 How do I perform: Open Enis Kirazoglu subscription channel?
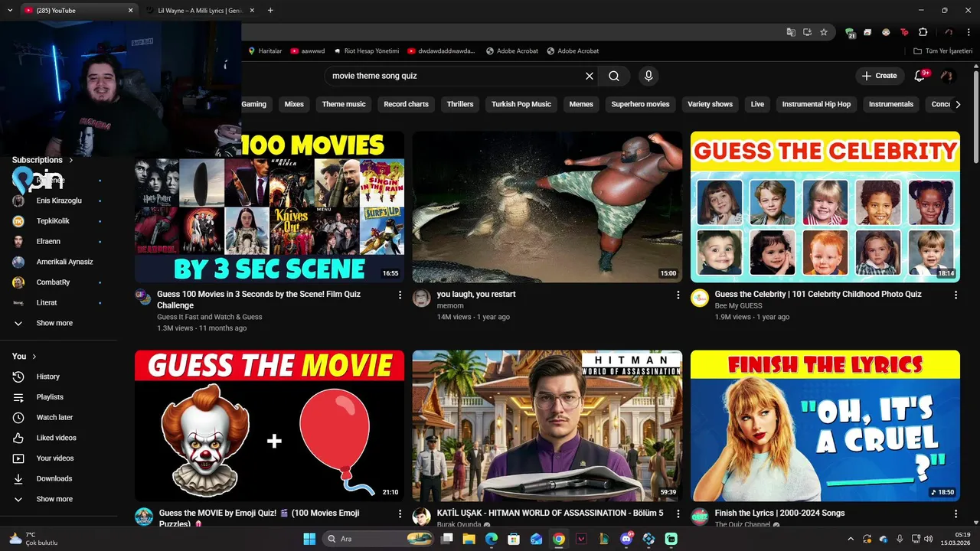click(x=58, y=201)
